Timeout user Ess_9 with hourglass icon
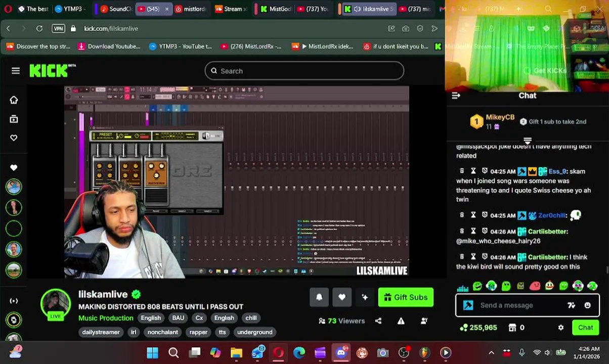The height and width of the screenshot is (364, 609). click(x=473, y=171)
